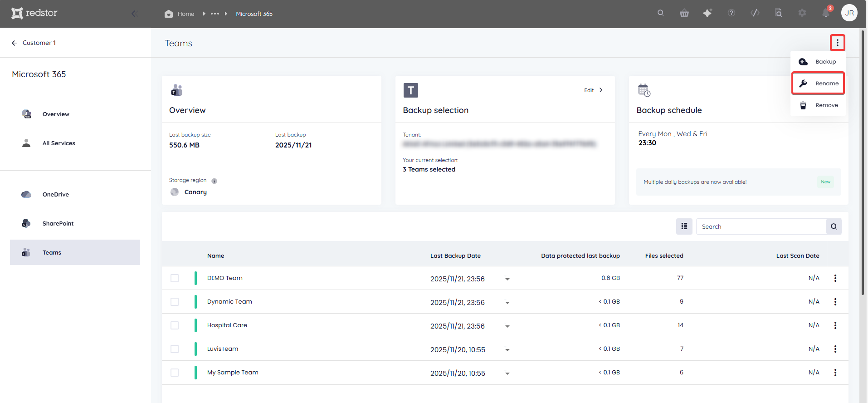Viewport: 868px width, 403px height.
Task: Click the Backup schedule calendar icon
Action: click(644, 90)
